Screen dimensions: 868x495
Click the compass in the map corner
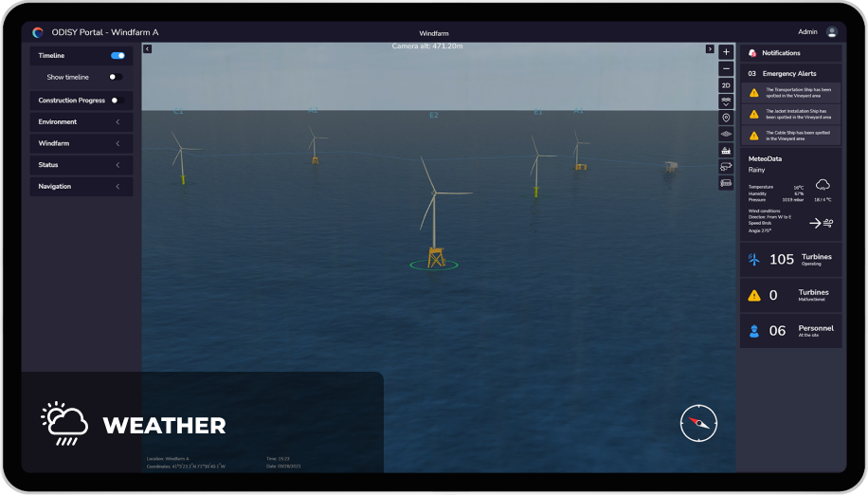[698, 423]
